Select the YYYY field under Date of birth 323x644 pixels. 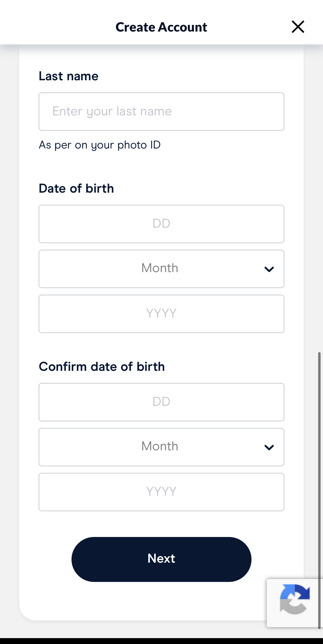[161, 314]
